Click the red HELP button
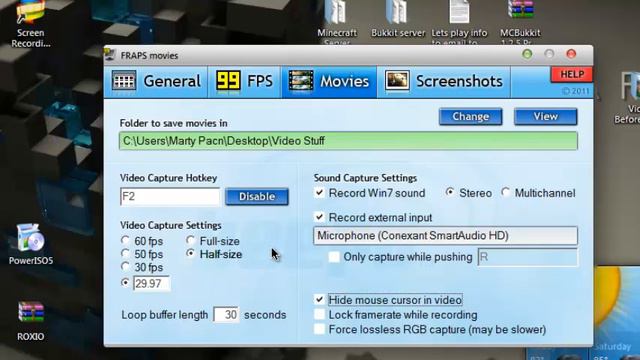 click(572, 74)
